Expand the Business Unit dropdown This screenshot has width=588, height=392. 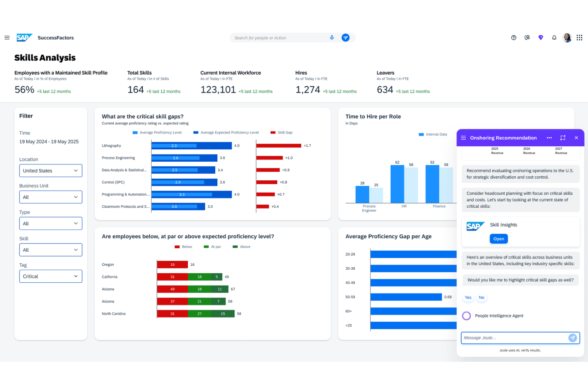coord(51,197)
